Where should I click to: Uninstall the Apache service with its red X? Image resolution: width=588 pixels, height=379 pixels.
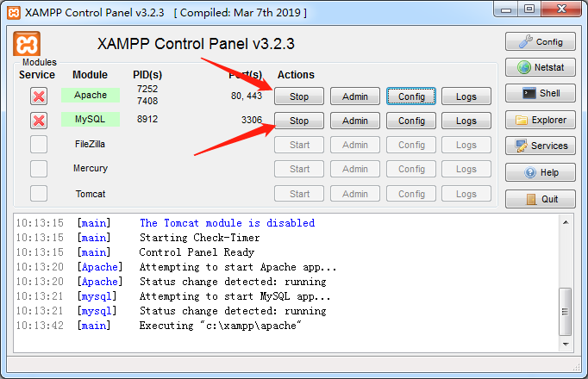click(39, 96)
